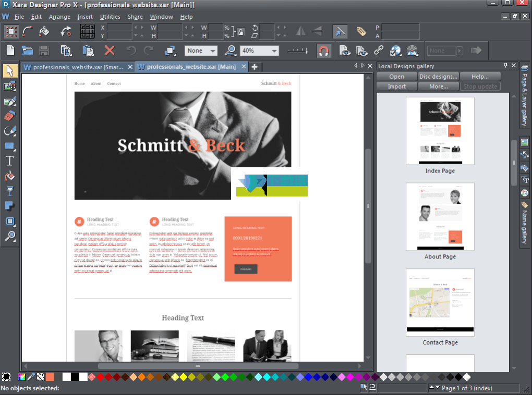This screenshot has width=532, height=395.
Task: Select the About Page thumbnail
Action: (440, 217)
